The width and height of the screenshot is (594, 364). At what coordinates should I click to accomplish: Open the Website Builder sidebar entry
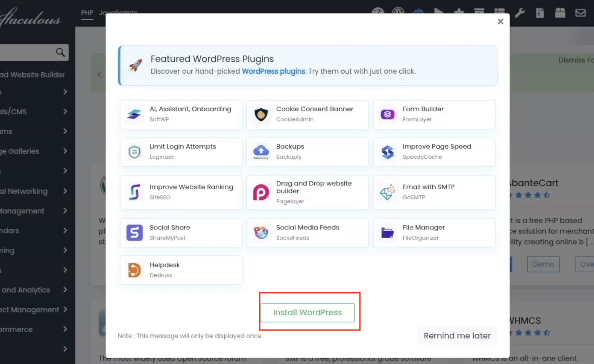[x=32, y=75]
